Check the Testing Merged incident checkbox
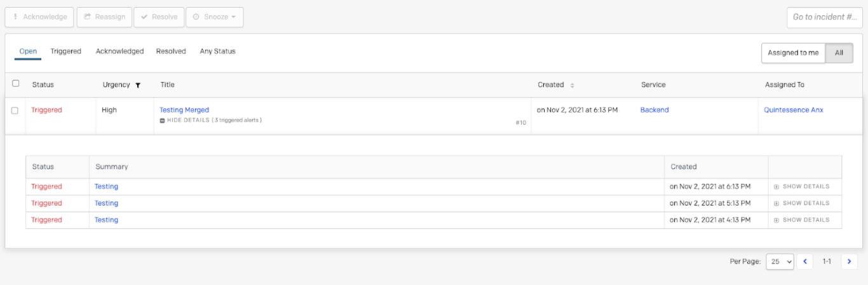This screenshot has height=285, width=868. pyautogui.click(x=15, y=111)
